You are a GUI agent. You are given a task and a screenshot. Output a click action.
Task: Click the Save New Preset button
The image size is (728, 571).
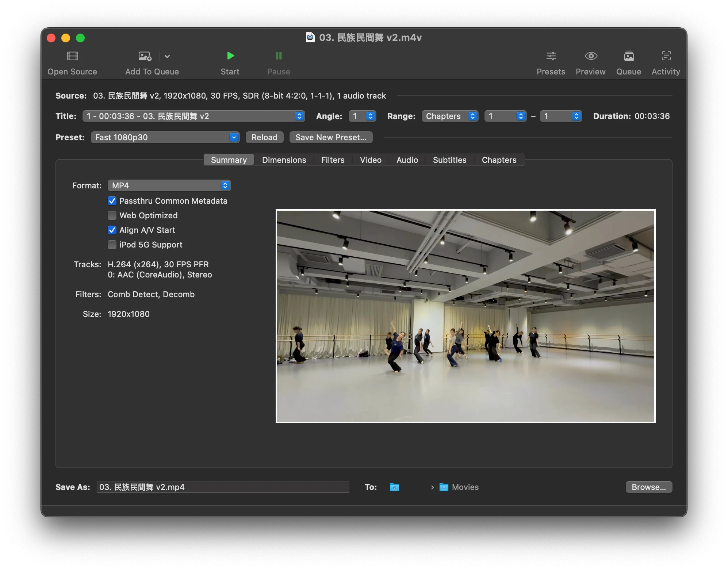tap(331, 137)
